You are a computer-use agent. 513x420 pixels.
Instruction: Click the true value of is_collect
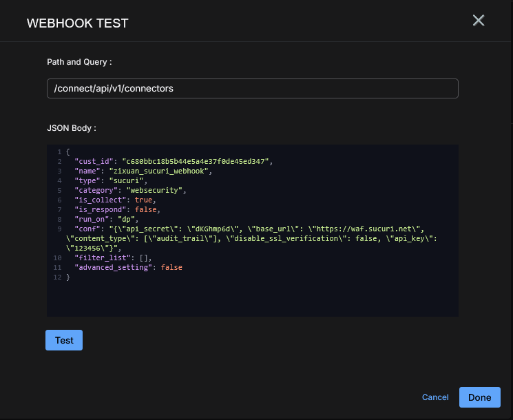[x=144, y=200]
